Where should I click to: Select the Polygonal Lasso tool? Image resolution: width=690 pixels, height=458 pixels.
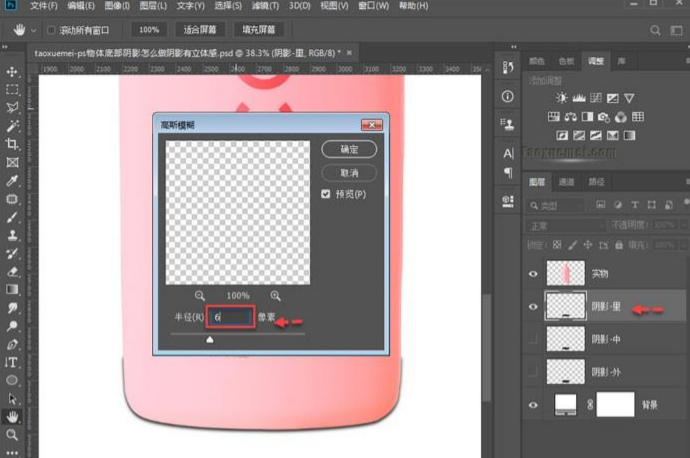coord(12,107)
